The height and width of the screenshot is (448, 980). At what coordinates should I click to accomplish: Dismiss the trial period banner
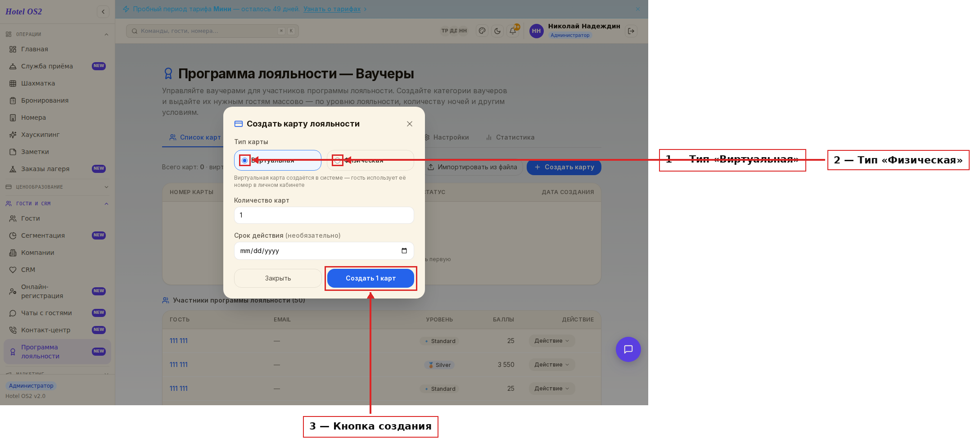638,9
